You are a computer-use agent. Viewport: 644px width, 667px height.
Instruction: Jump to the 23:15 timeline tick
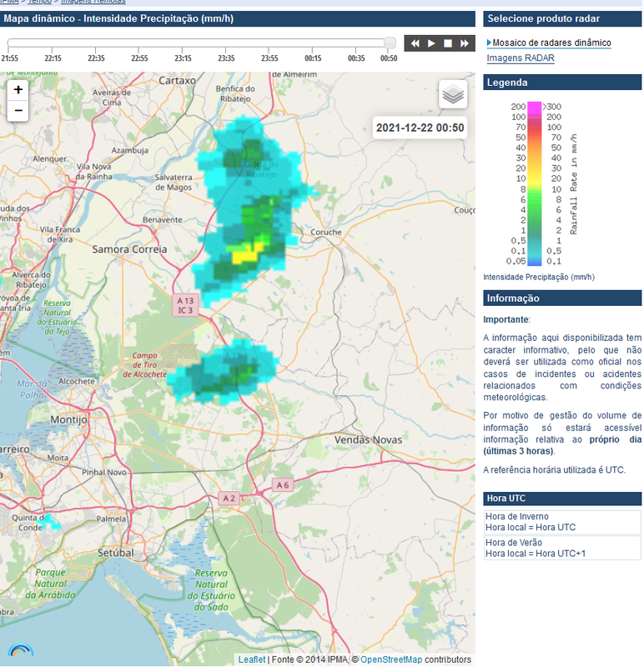point(183,58)
